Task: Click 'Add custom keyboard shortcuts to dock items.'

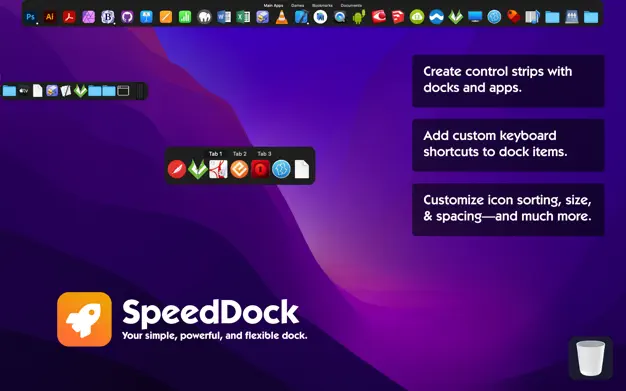Action: [495, 144]
